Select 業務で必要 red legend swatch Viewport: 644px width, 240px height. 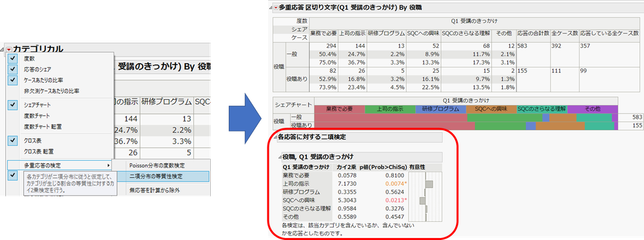[x=339, y=109]
